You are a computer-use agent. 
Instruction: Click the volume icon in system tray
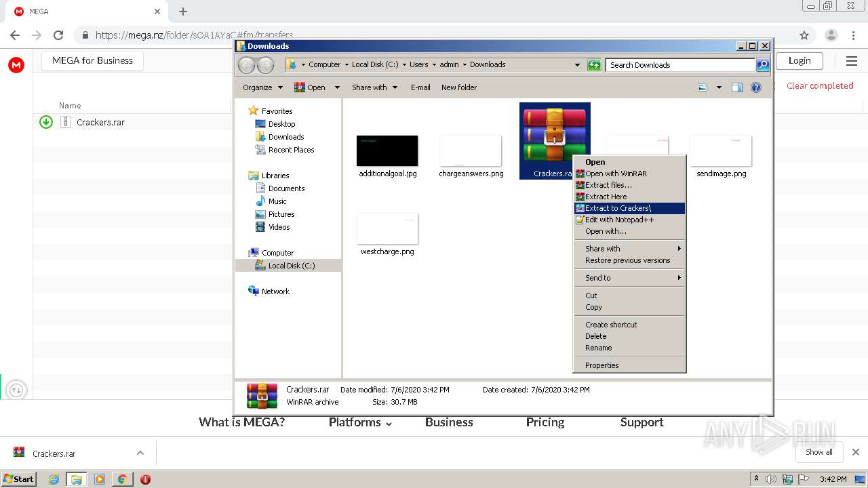771,479
